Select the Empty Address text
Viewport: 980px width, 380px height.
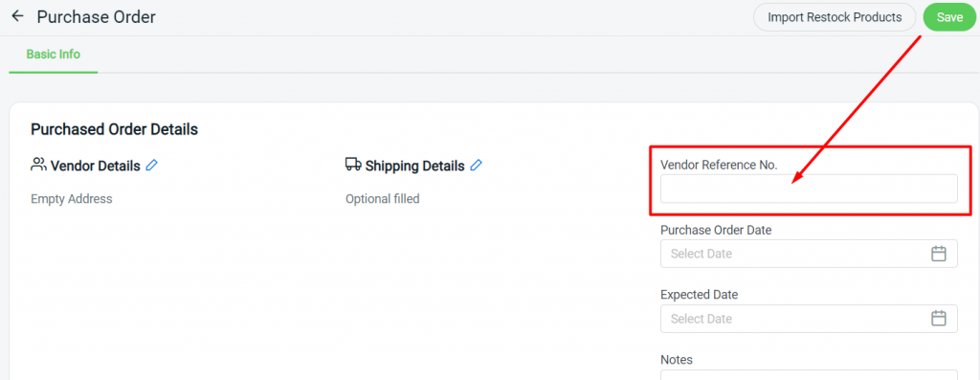[x=71, y=199]
